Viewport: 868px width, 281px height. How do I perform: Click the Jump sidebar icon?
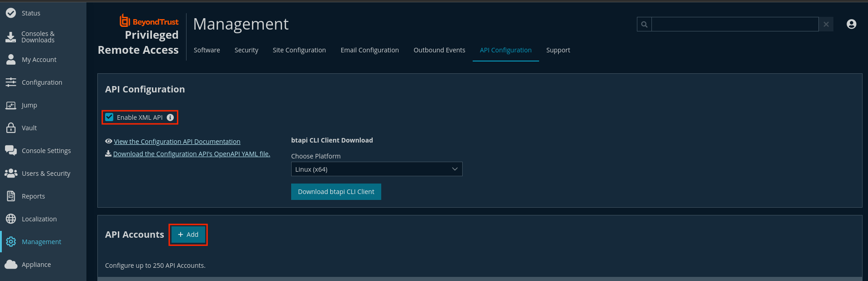(x=11, y=105)
